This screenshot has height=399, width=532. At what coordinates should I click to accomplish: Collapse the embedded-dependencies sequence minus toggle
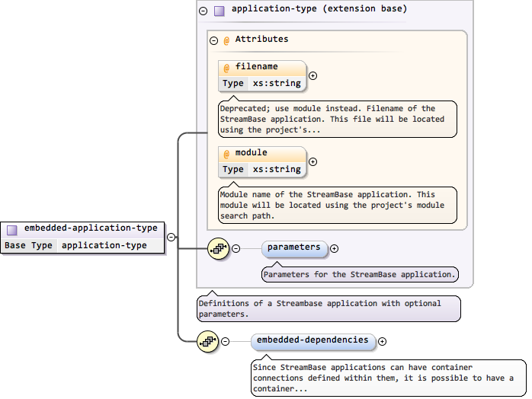(225, 342)
